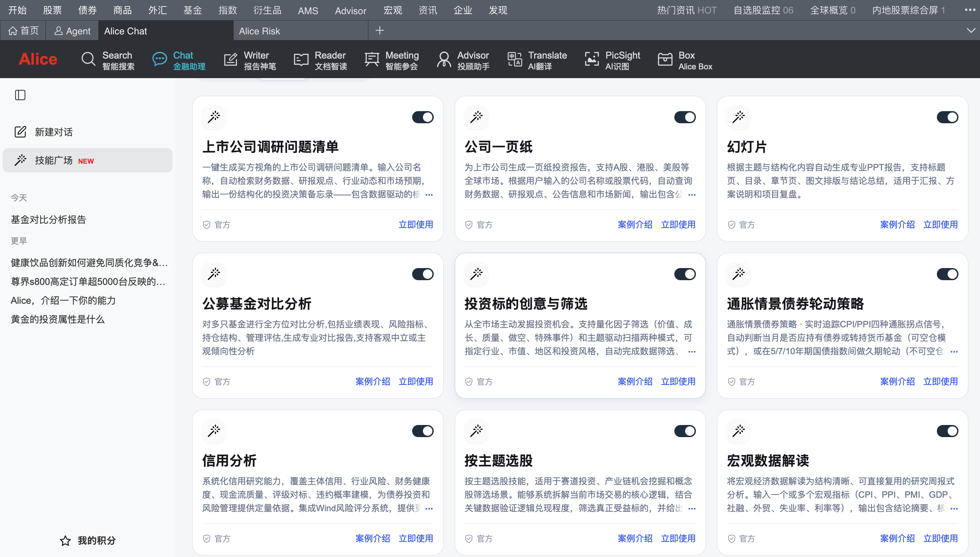Disable the 上市公司调研问题清单 skill toggle
Screen dimensions: 980x557
coord(423,117)
